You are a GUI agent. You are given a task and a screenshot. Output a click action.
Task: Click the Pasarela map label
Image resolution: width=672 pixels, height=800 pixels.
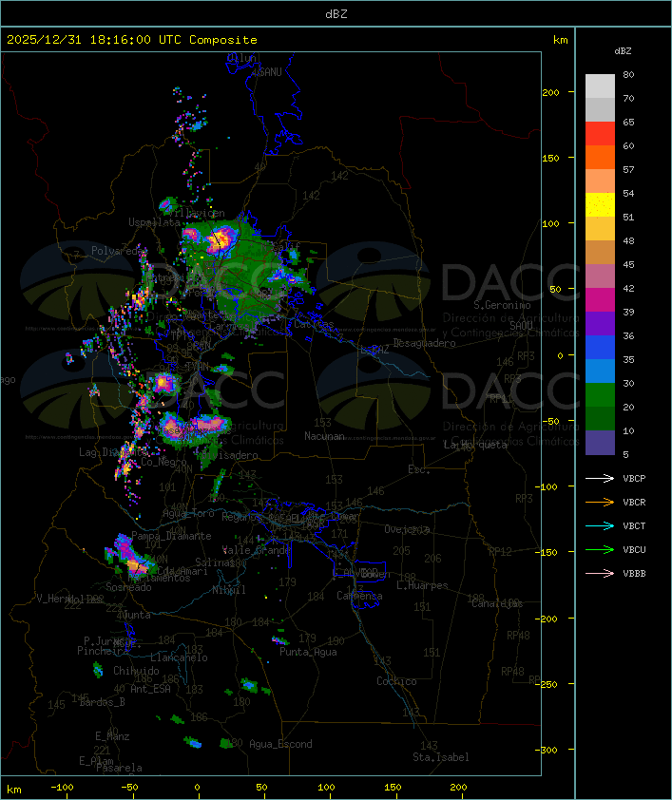tap(119, 768)
